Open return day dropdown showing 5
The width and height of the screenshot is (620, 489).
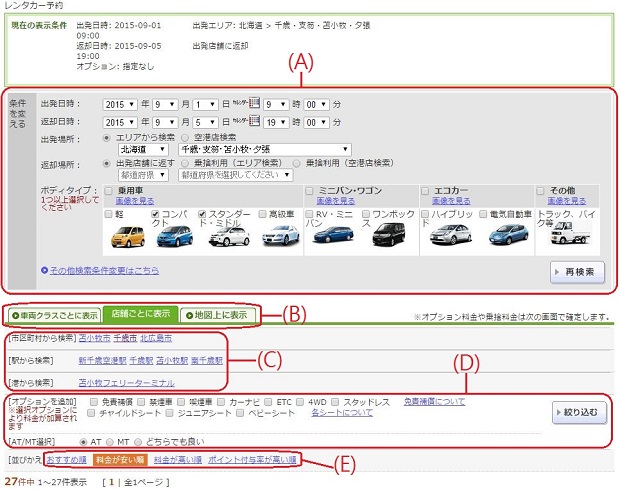pos(206,122)
